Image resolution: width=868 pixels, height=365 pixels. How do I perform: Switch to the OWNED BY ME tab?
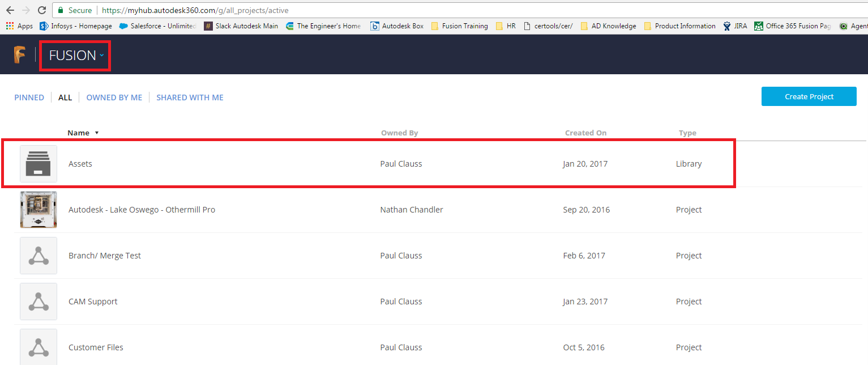(x=114, y=97)
